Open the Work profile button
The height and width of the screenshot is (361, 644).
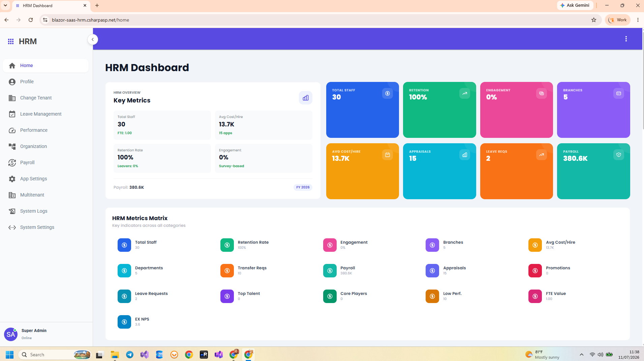tap(617, 20)
